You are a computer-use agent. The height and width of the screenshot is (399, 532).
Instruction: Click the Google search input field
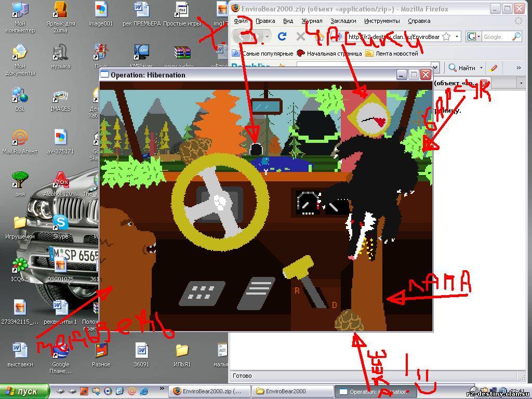click(496, 37)
